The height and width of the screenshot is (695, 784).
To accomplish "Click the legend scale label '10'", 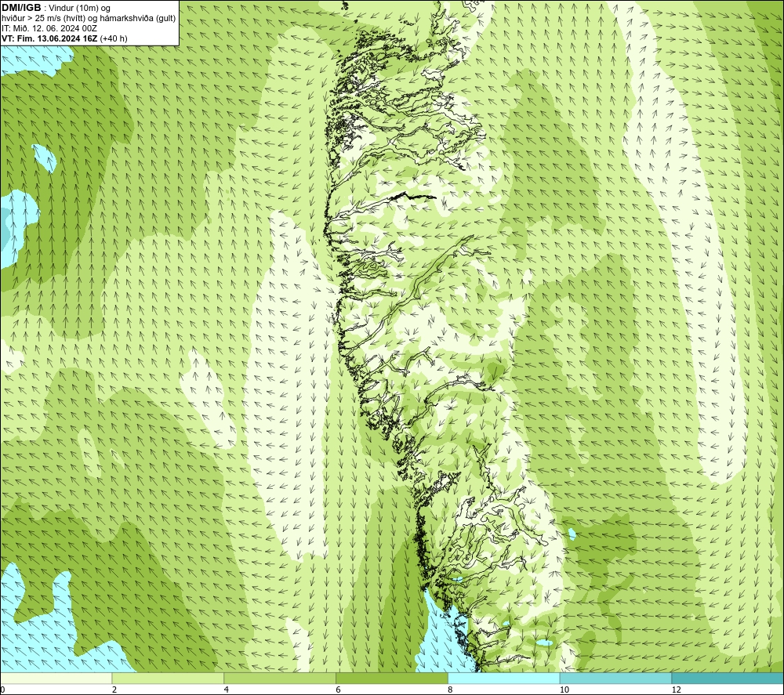I will pos(564,690).
